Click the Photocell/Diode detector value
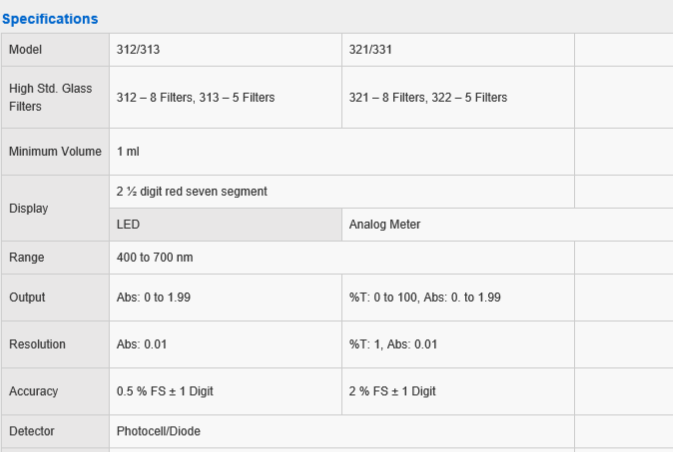The width and height of the screenshot is (673, 452). 158,431
